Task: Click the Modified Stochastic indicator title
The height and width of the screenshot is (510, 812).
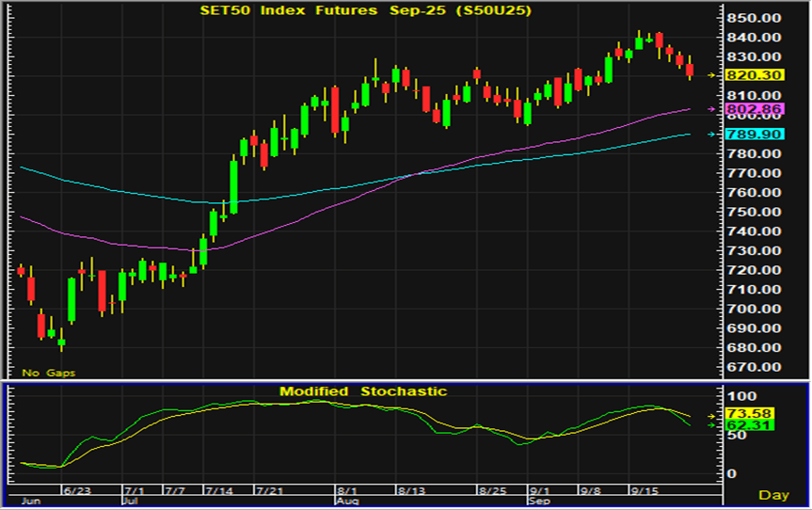Action: coord(362,390)
